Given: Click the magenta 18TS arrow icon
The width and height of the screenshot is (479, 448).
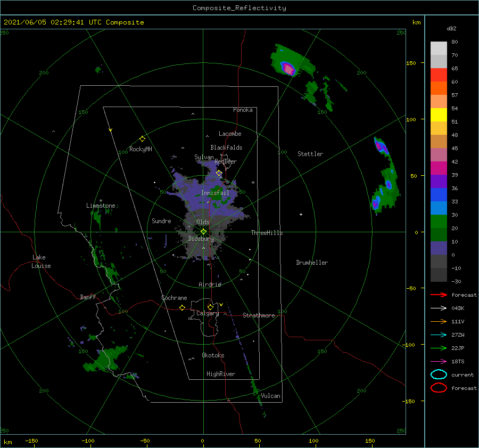Looking at the screenshot, I should pos(439,362).
